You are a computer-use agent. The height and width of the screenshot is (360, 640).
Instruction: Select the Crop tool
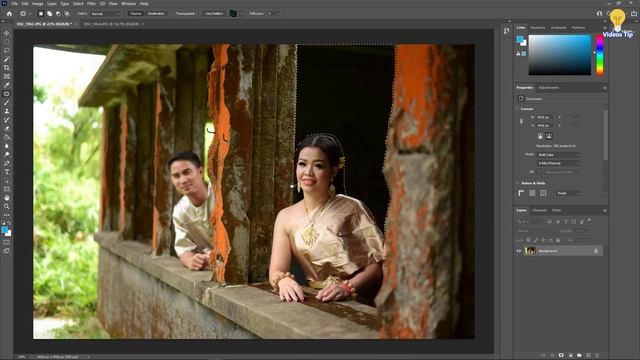[x=7, y=68]
